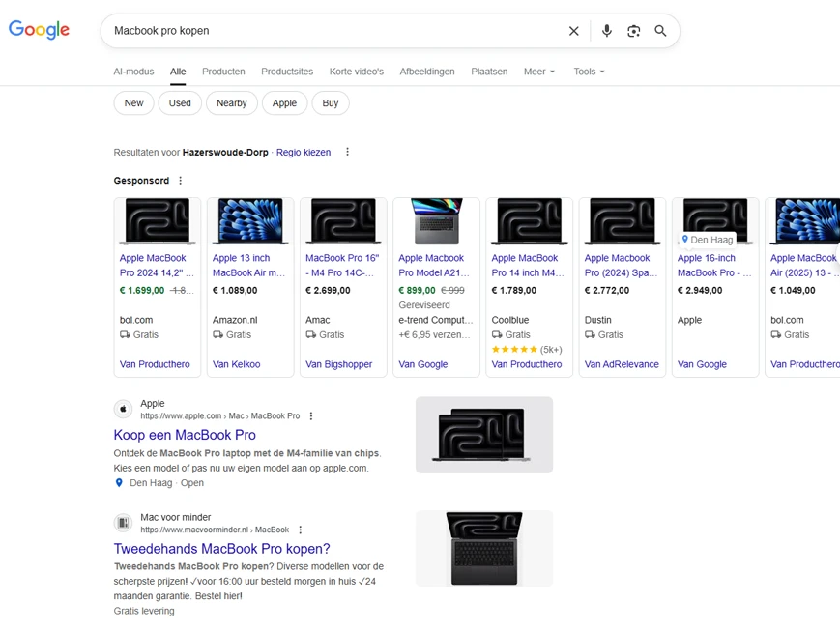Open options menu next to Regio kiezen
This screenshot has height=630, width=840.
click(x=347, y=152)
